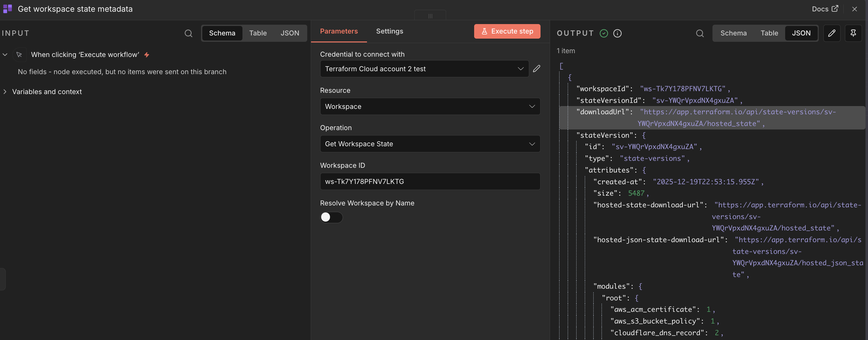This screenshot has width=868, height=340.
Task: Switch the output view to Schema
Action: tap(733, 33)
